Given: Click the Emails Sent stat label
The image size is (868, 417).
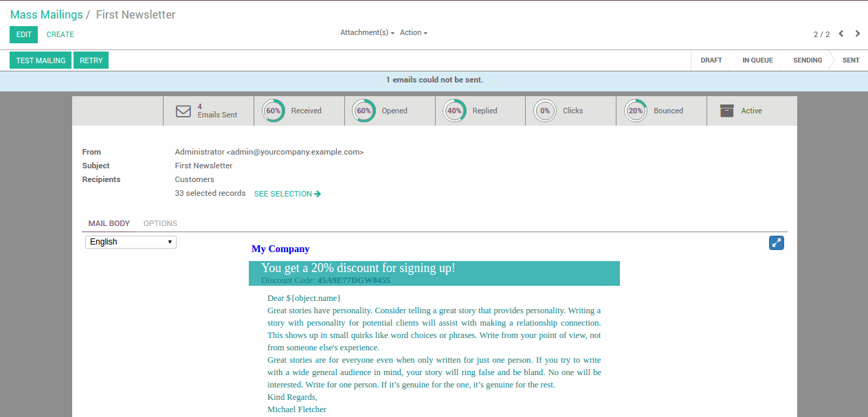Looking at the screenshot, I should tap(217, 115).
